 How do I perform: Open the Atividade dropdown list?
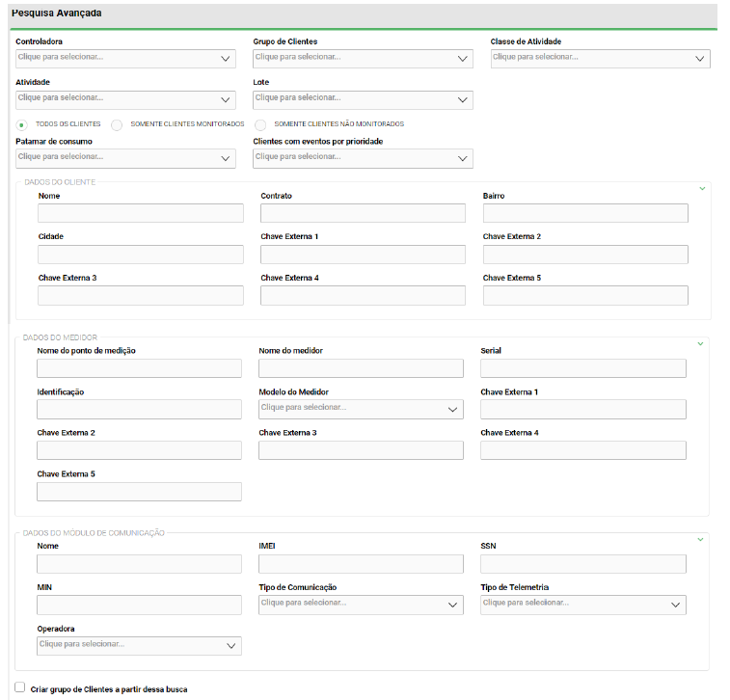point(125,99)
